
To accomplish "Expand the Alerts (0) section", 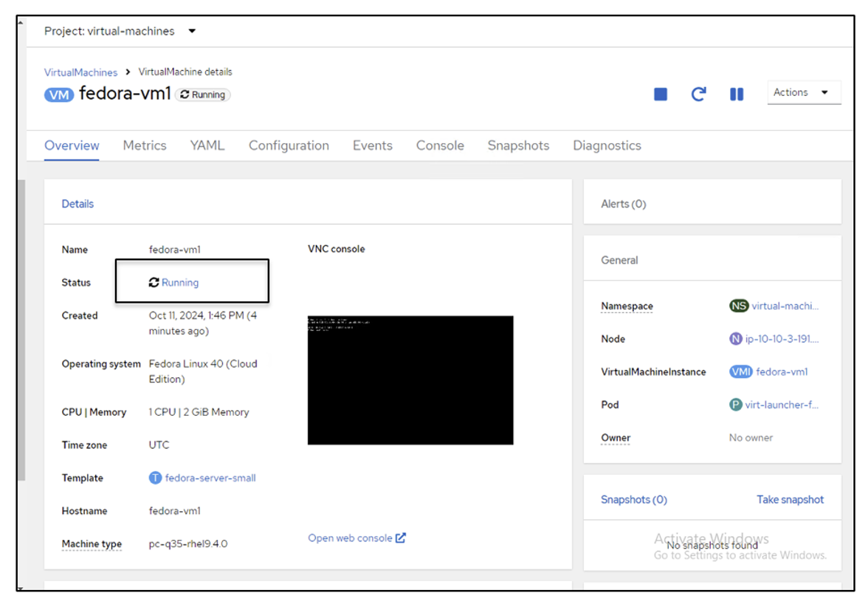I will (x=624, y=203).
